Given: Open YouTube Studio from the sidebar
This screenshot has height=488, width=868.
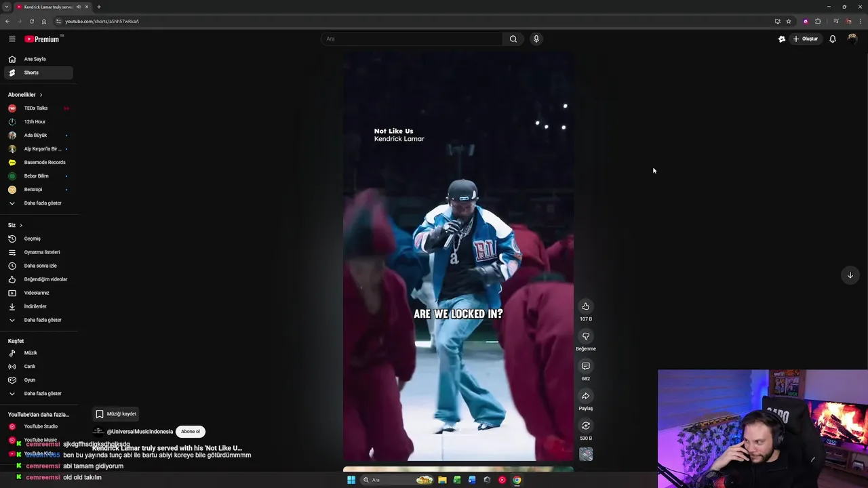Looking at the screenshot, I should pyautogui.click(x=38, y=426).
